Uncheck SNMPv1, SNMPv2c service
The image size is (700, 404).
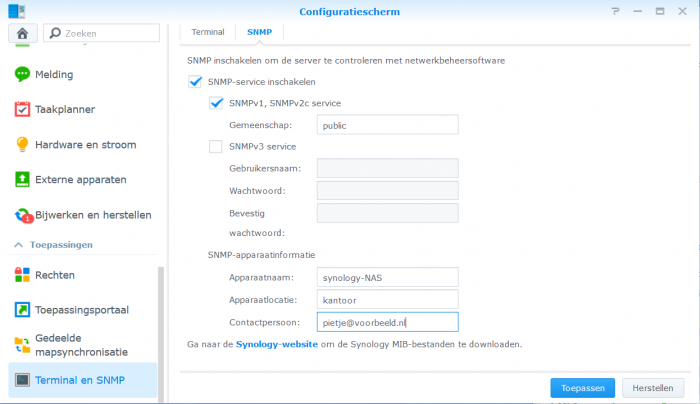(216, 103)
